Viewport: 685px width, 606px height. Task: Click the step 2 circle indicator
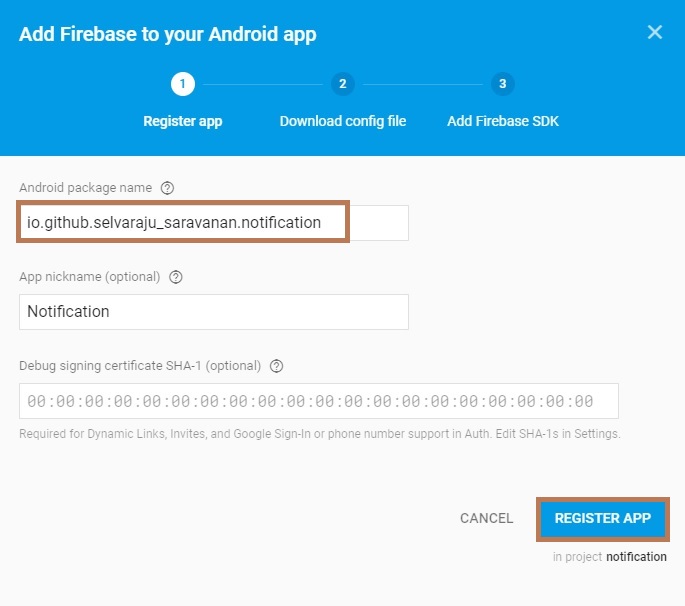342,84
